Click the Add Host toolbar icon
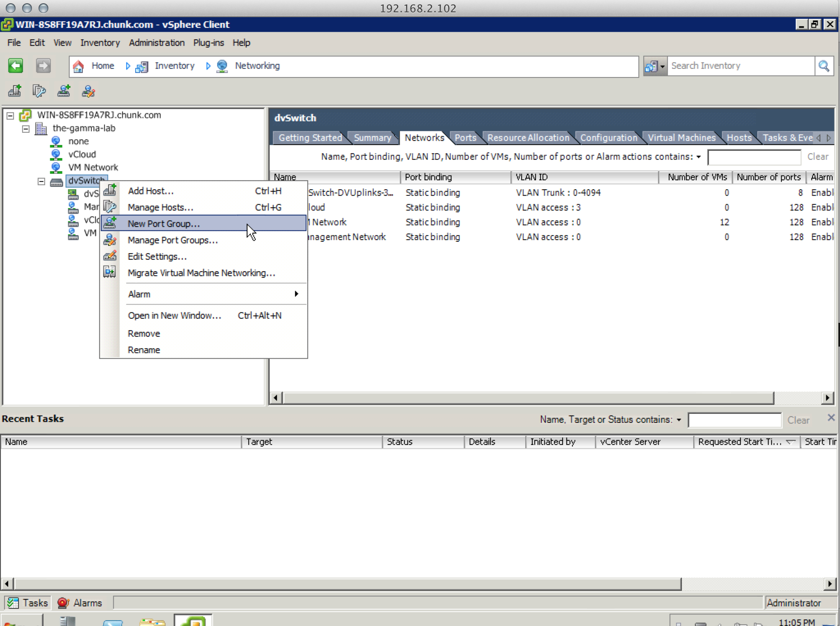 (15, 91)
